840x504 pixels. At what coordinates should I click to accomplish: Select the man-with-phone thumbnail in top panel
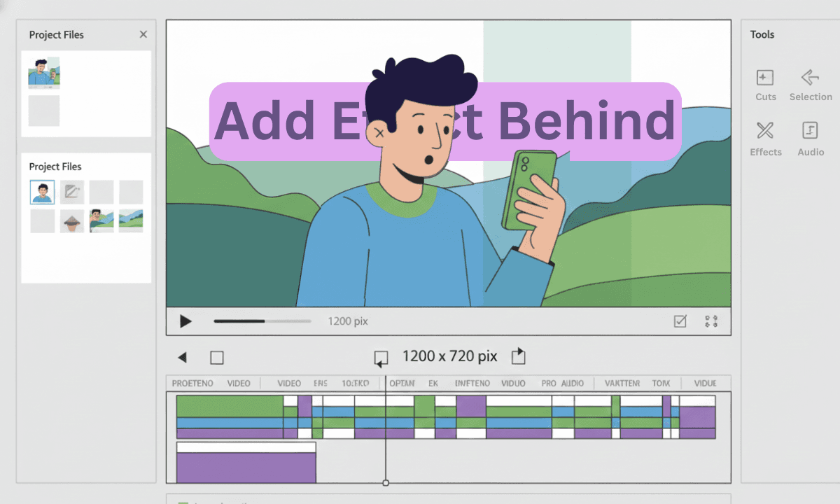(x=44, y=72)
